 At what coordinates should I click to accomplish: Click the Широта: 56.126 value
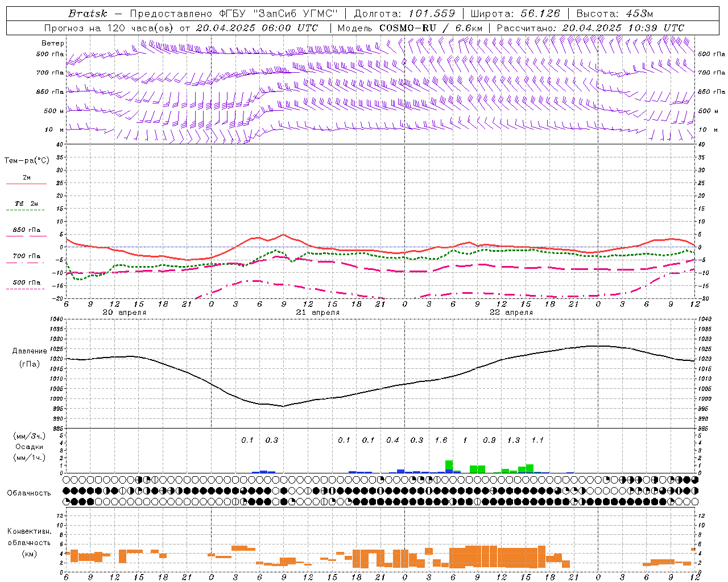[515, 14]
